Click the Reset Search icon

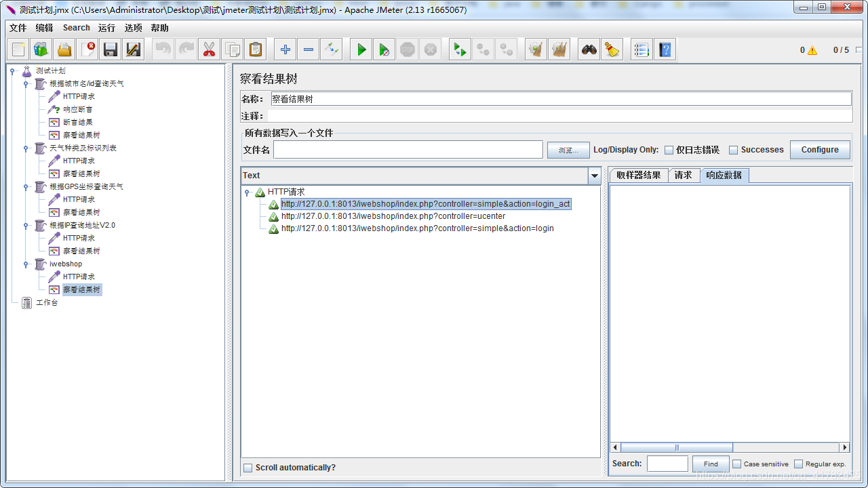pyautogui.click(x=612, y=49)
